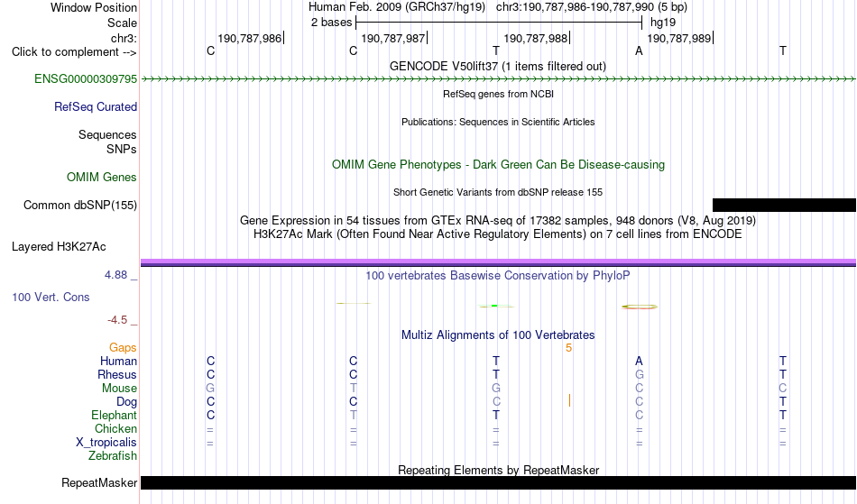The height and width of the screenshot is (504, 857).
Task: Click the G base in Rhesus row
Action: click(640, 375)
